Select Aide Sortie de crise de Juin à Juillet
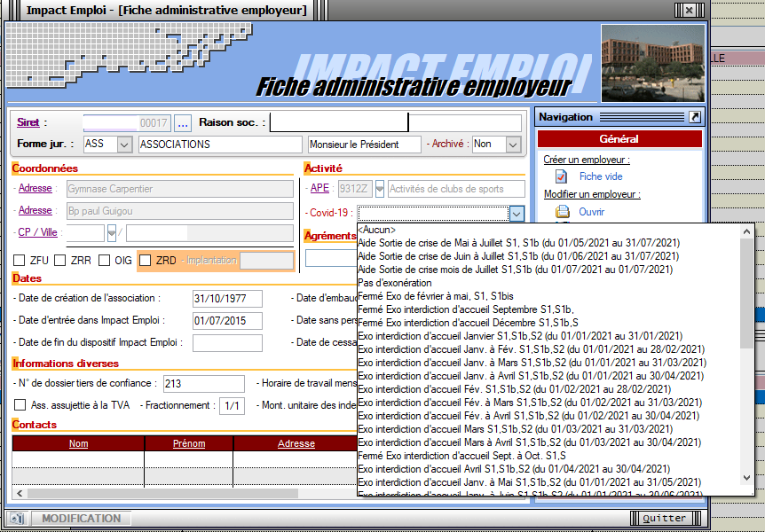The width and height of the screenshot is (765, 532). pos(518,256)
